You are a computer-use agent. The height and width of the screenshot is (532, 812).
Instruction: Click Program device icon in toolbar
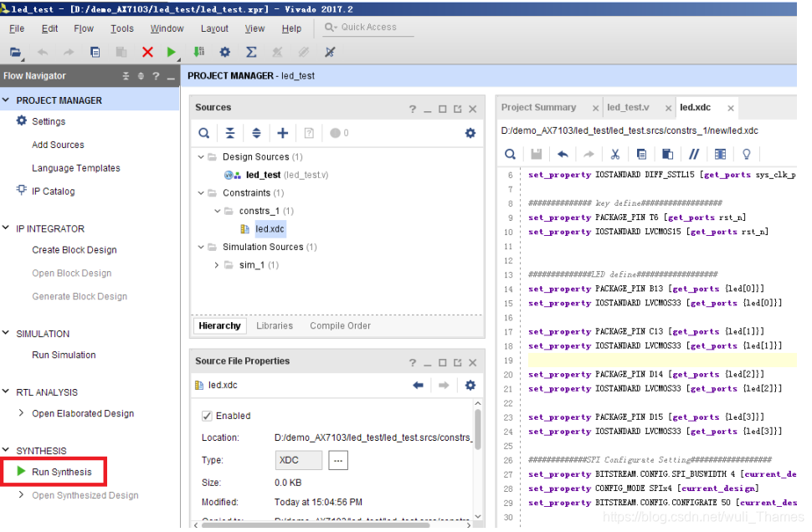pos(199,52)
